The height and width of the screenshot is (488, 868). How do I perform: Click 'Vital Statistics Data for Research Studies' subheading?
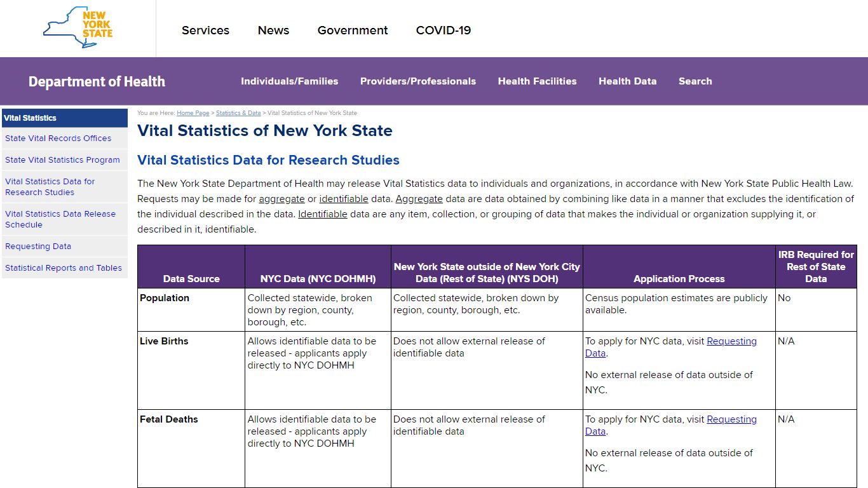(268, 160)
